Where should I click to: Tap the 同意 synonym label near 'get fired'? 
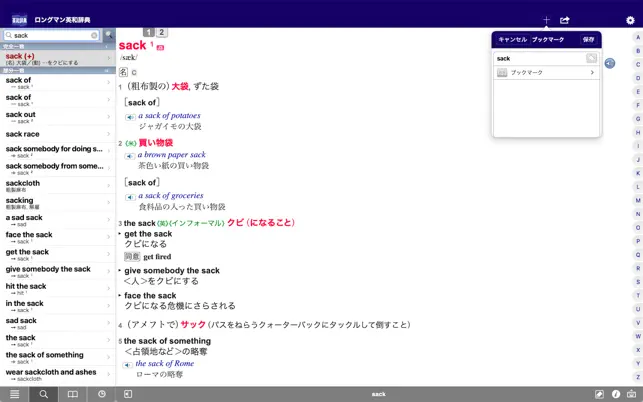click(x=132, y=257)
